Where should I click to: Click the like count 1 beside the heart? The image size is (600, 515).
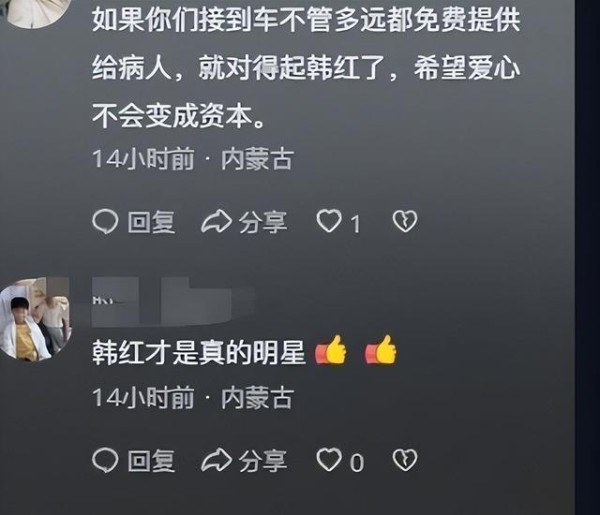(356, 224)
